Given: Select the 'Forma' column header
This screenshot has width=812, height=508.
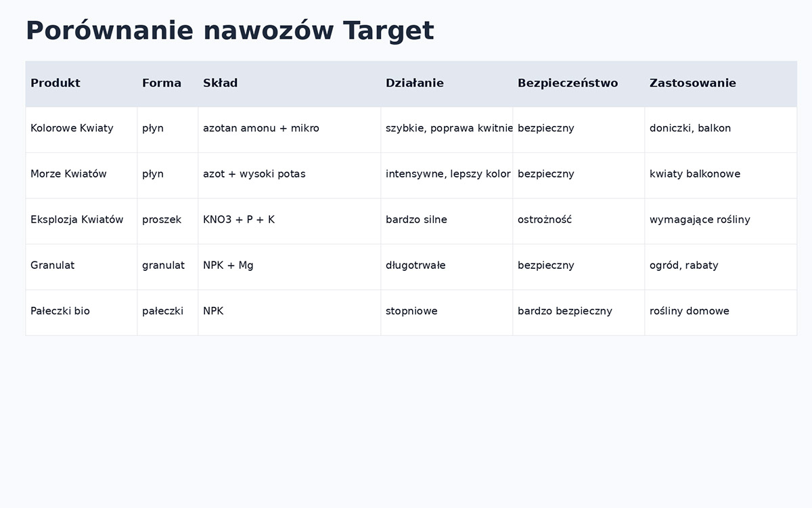Looking at the screenshot, I should [168, 84].
